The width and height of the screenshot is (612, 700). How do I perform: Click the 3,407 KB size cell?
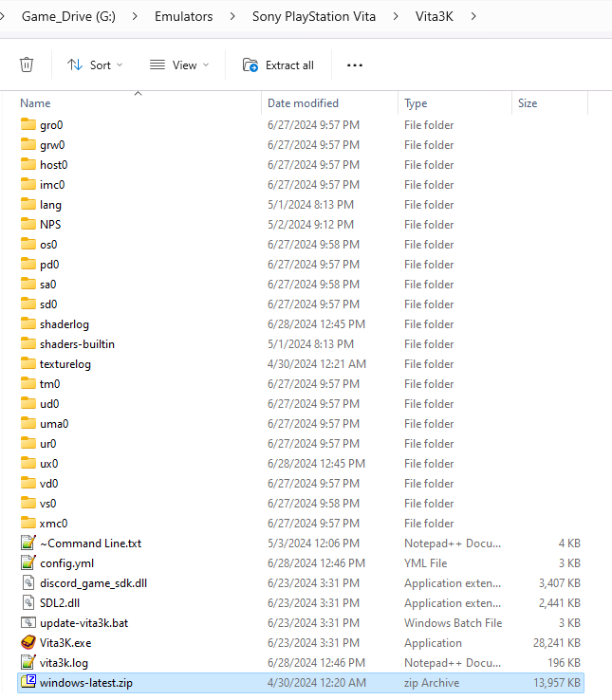click(x=559, y=583)
